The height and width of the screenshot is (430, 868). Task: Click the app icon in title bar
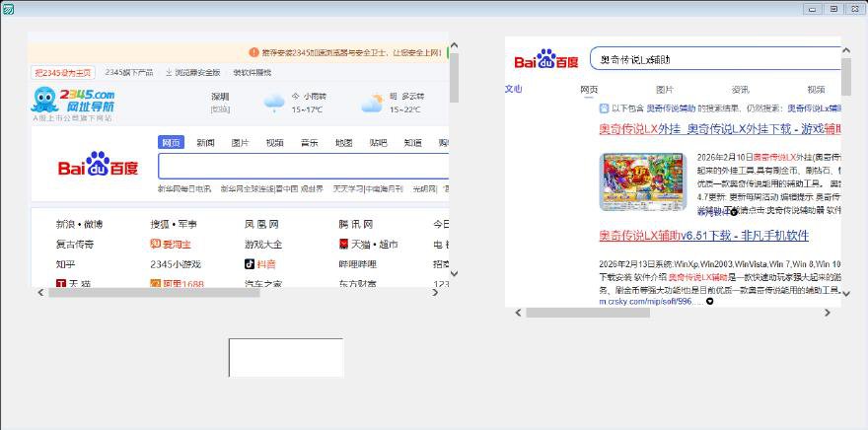pos(7,8)
